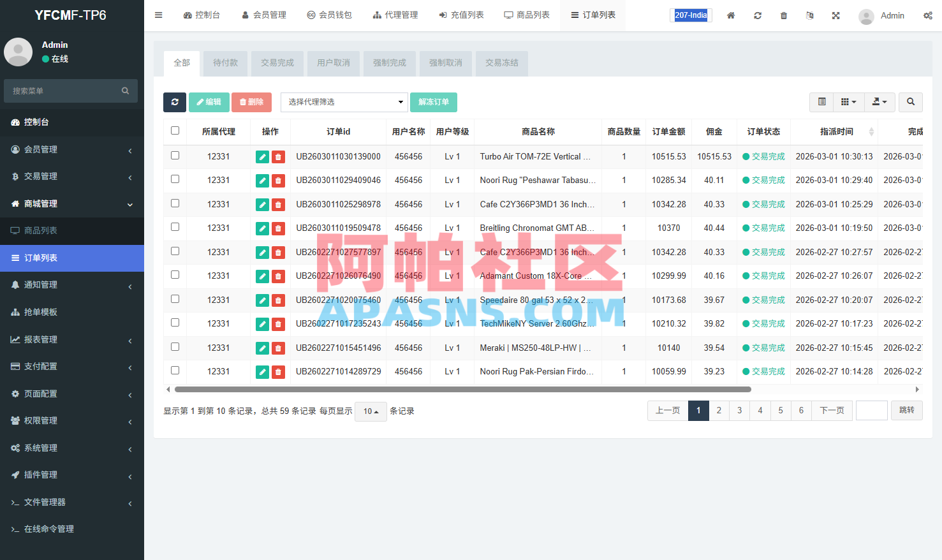Select the checkbox for order UB2602271027577897
This screenshot has height=560, width=942.
click(175, 251)
